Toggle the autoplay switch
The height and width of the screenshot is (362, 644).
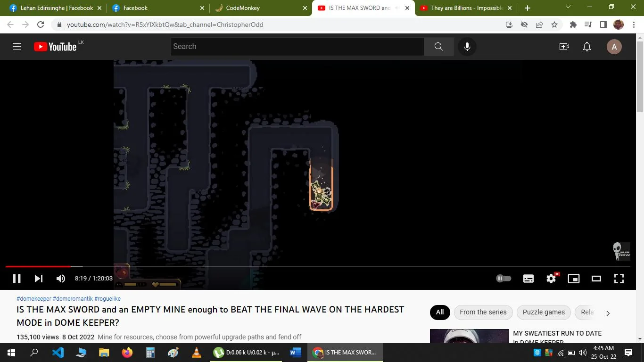click(504, 279)
